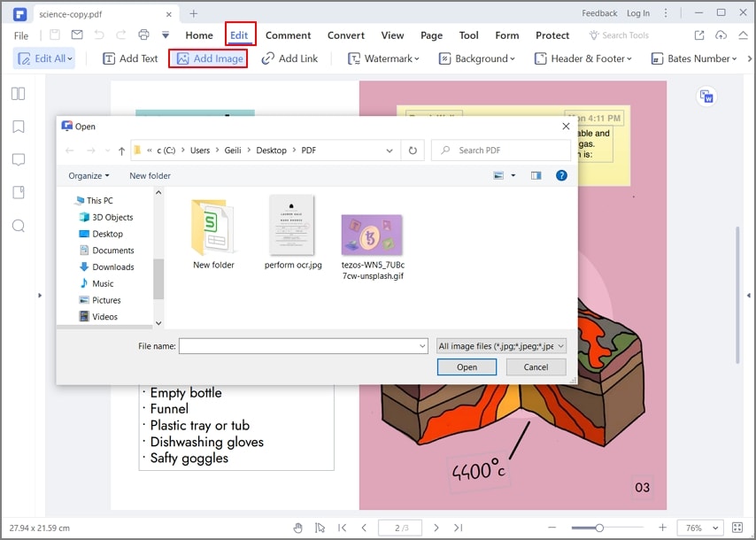Click the print icon in top toolbar
756x540 pixels.
click(143, 35)
